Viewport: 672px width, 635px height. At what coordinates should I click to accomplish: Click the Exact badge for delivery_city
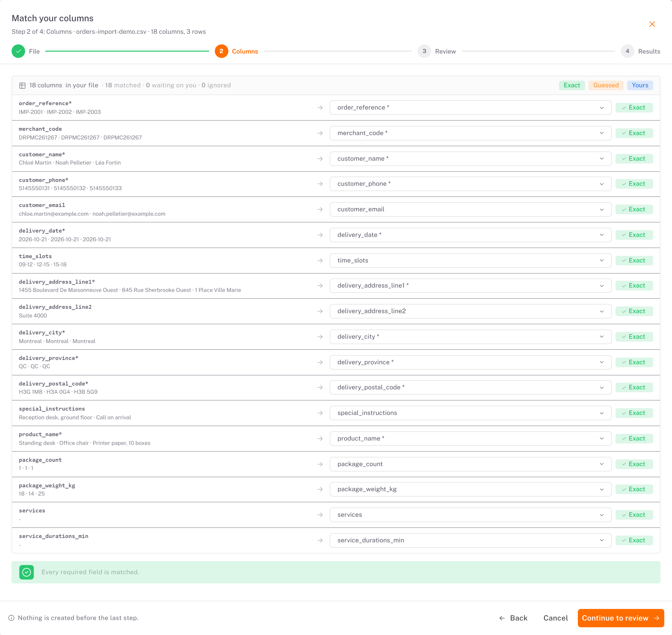[x=634, y=337]
